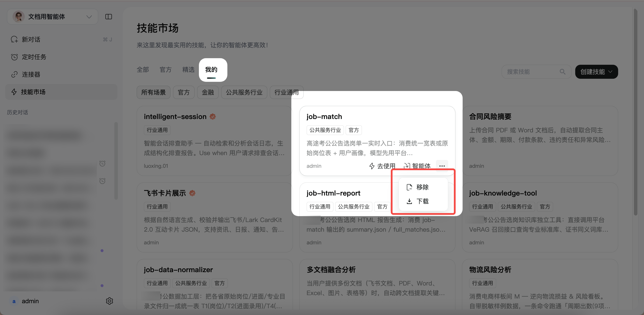Open the job-knowledge-tool skill card
644x315 pixels.
[x=540, y=217]
